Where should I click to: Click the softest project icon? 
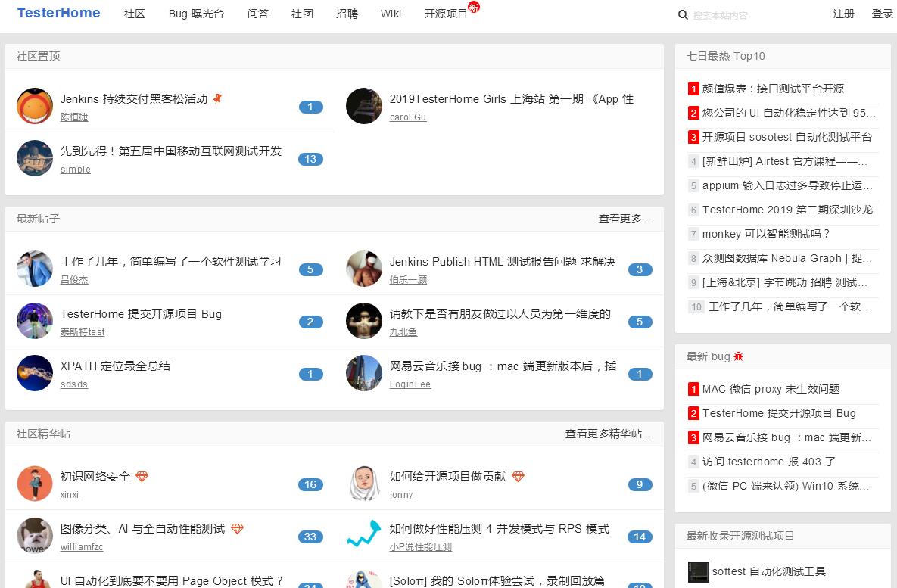click(698, 571)
